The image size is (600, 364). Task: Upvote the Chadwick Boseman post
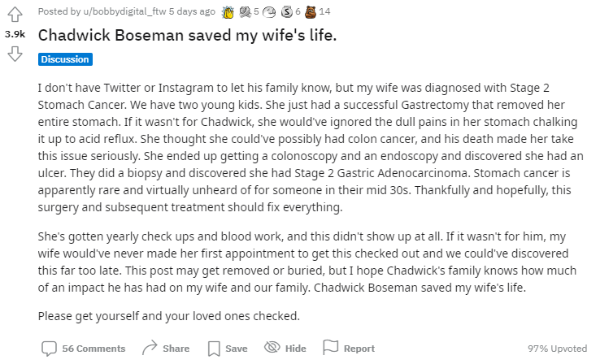(15, 15)
